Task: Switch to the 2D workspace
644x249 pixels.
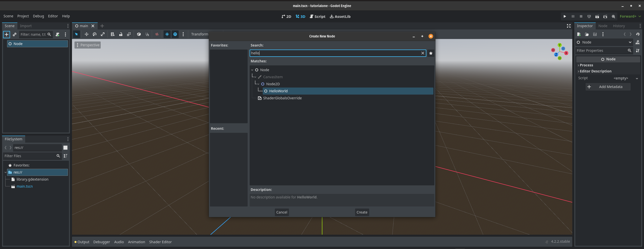Action: coord(286,16)
